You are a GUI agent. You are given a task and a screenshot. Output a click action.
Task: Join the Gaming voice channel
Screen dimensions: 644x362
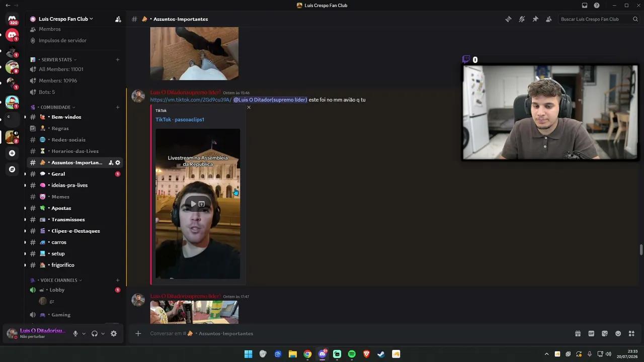(74, 315)
